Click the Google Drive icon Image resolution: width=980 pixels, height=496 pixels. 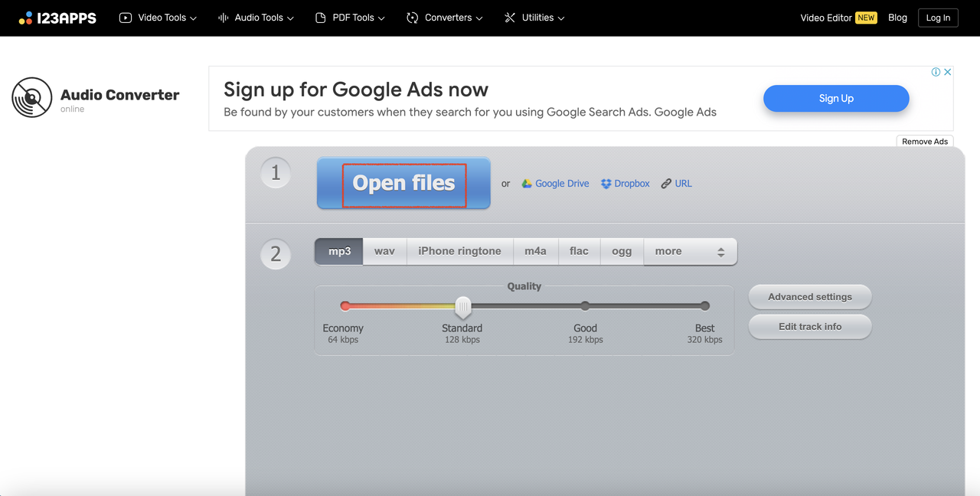tap(527, 184)
